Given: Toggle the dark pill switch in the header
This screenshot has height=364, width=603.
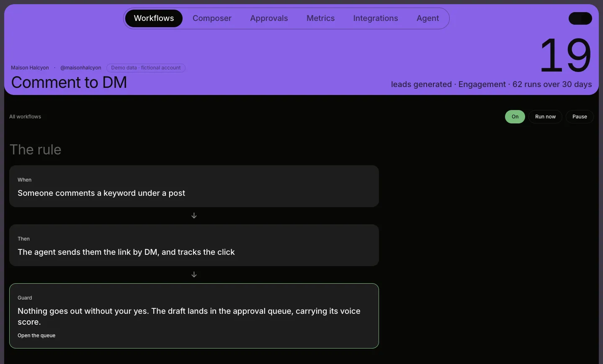Looking at the screenshot, I should [580, 18].
